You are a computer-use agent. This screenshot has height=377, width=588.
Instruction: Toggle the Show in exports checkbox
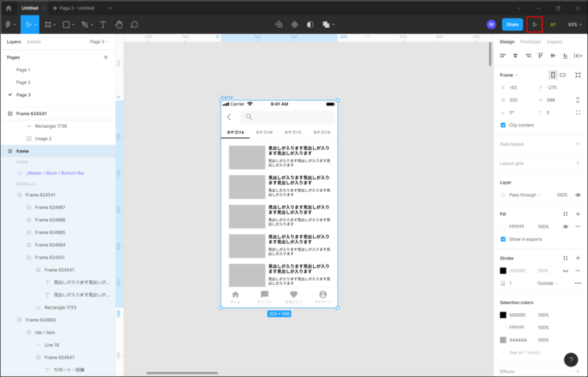tap(503, 239)
